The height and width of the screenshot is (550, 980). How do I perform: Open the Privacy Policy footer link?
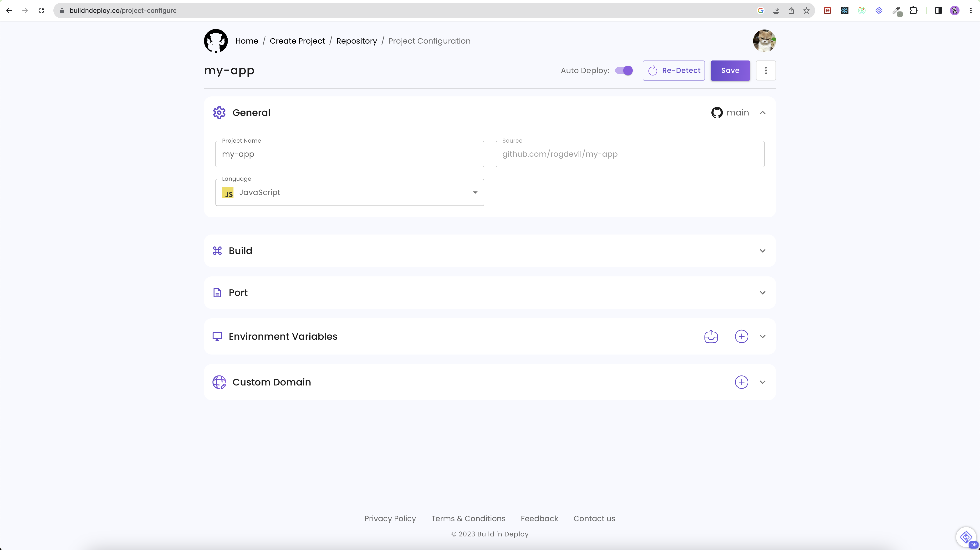tap(390, 518)
